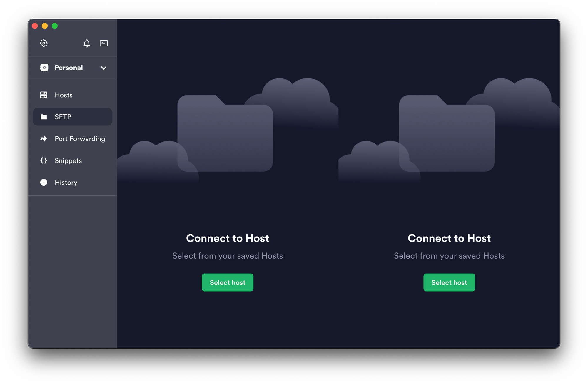Viewport: 588px width, 385px height.
Task: Show the History section
Action: (x=66, y=182)
